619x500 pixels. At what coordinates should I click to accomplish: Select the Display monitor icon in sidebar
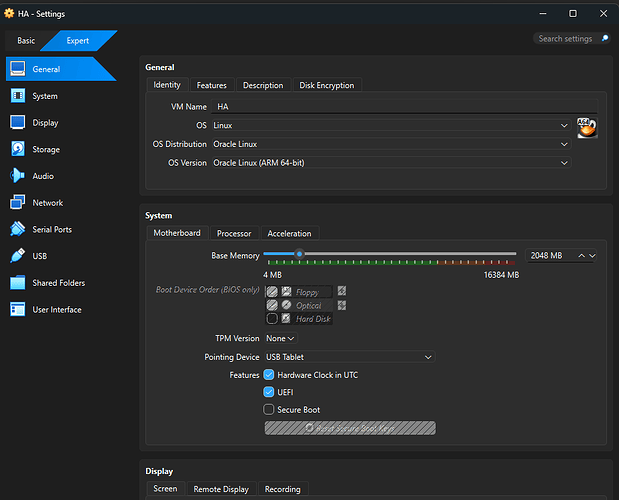click(18, 122)
